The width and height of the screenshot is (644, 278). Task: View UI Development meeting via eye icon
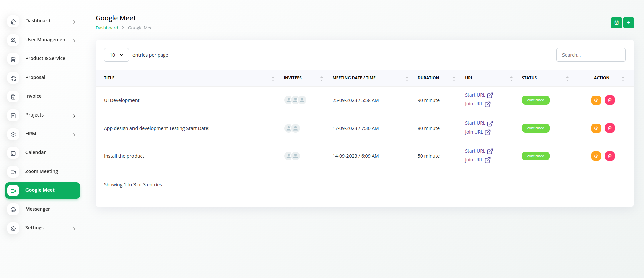click(596, 100)
